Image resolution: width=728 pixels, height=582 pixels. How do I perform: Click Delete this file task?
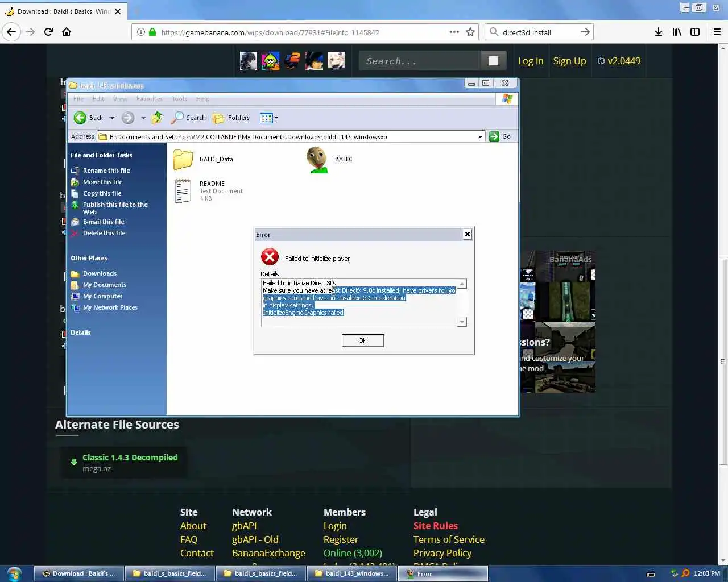tap(104, 233)
